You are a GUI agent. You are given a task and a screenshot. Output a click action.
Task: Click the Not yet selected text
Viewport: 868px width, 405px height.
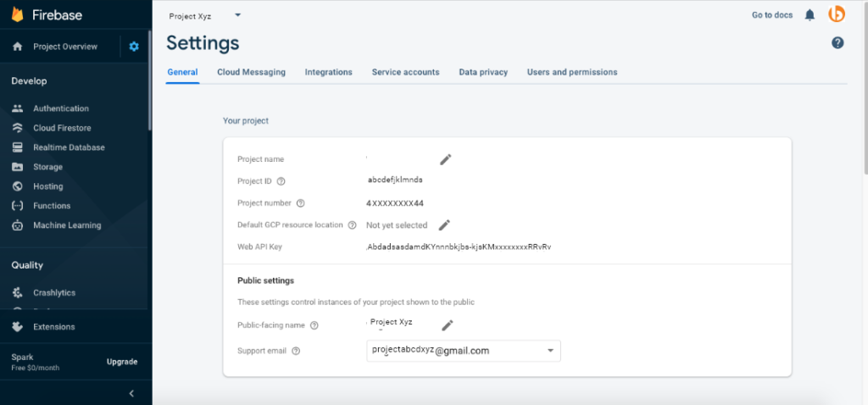[397, 225]
